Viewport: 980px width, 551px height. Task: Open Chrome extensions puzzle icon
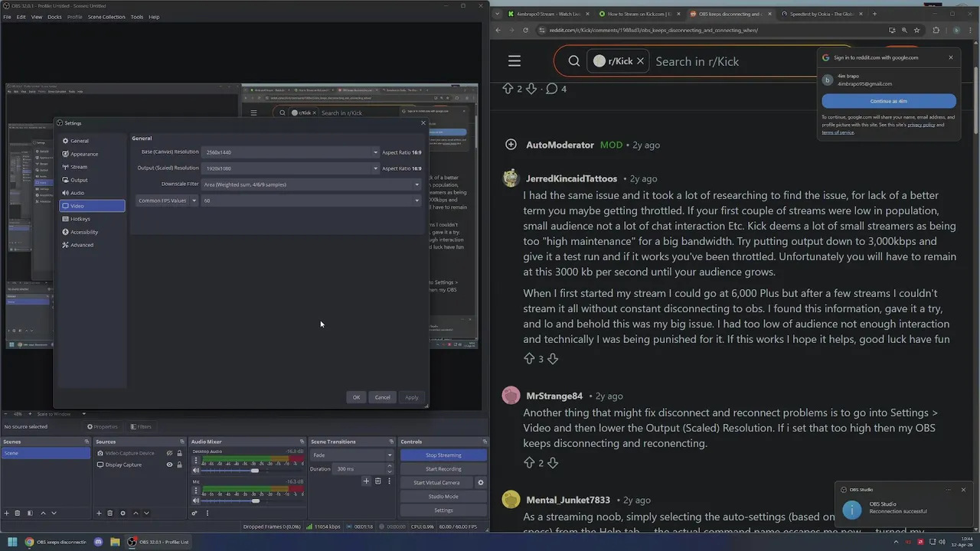tap(936, 30)
